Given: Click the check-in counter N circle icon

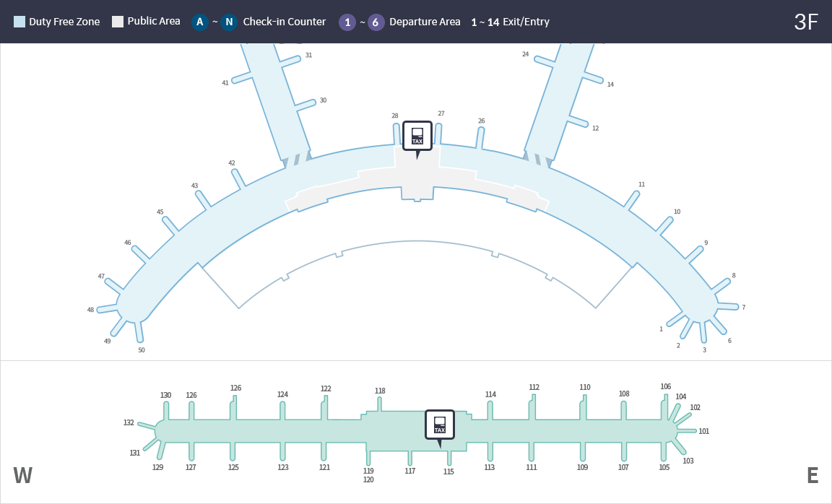Looking at the screenshot, I should coord(229,22).
